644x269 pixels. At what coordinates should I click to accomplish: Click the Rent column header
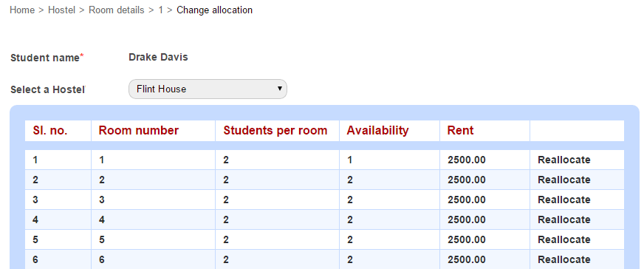coord(460,131)
